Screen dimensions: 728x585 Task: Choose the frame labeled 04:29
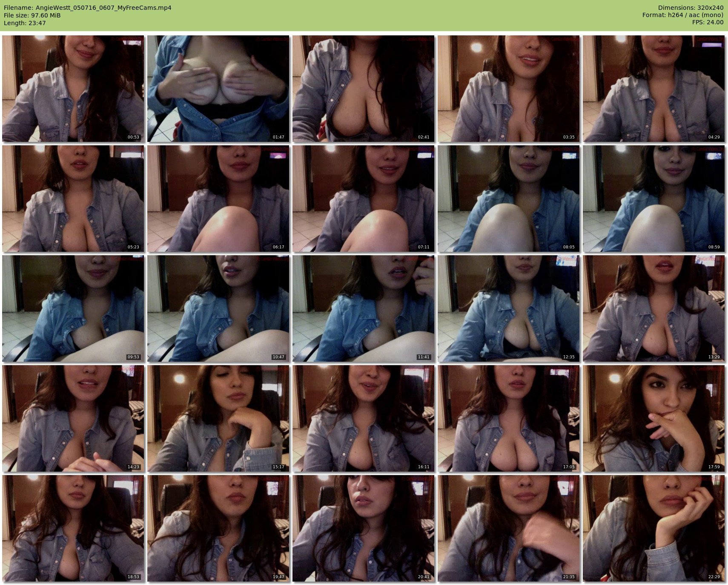pos(653,89)
